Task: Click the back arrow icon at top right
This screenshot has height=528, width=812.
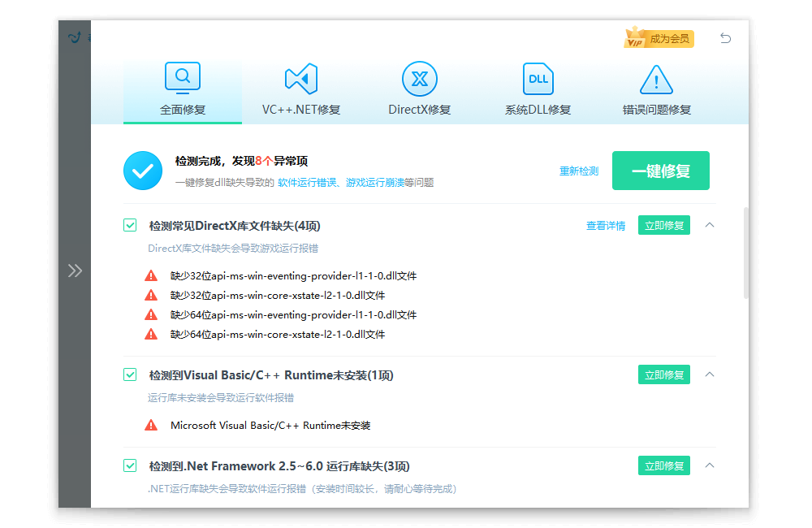Action: (725, 38)
